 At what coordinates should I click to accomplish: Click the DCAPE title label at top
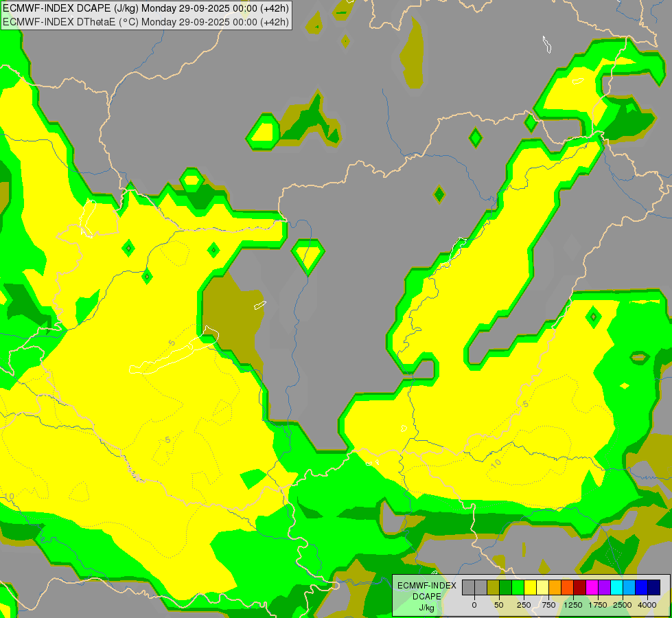pos(146,8)
